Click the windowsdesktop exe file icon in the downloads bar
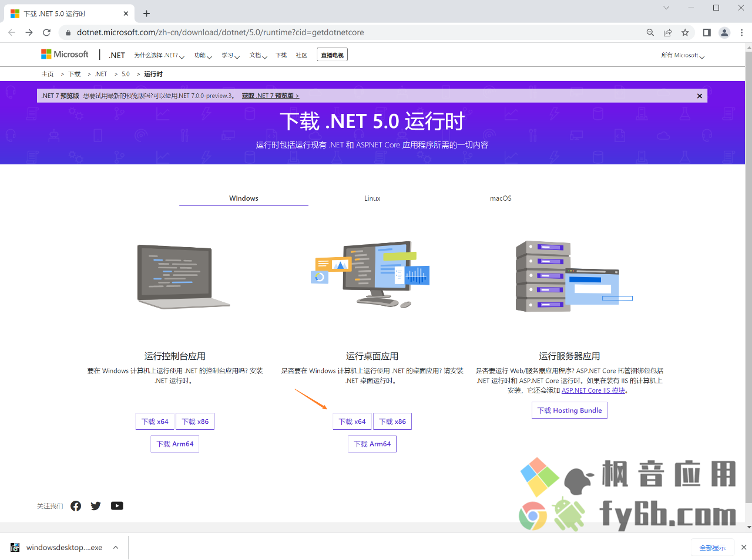752x560 pixels. (15, 547)
